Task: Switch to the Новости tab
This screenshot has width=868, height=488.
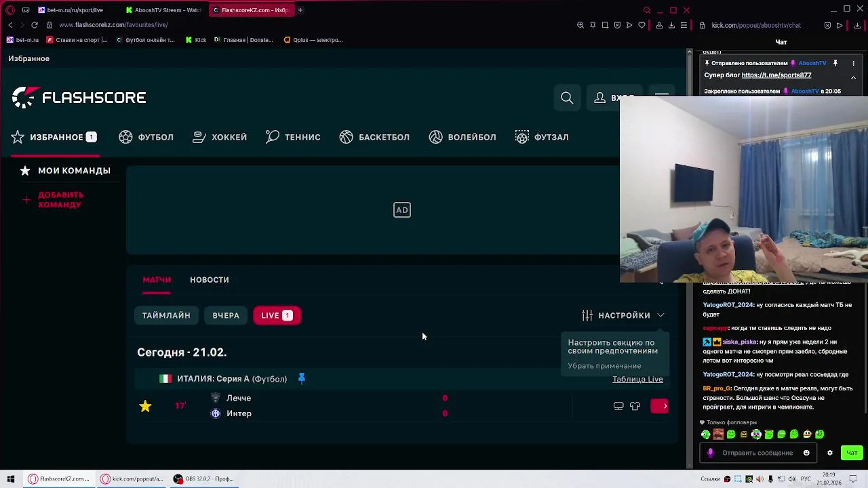Action: tap(210, 280)
